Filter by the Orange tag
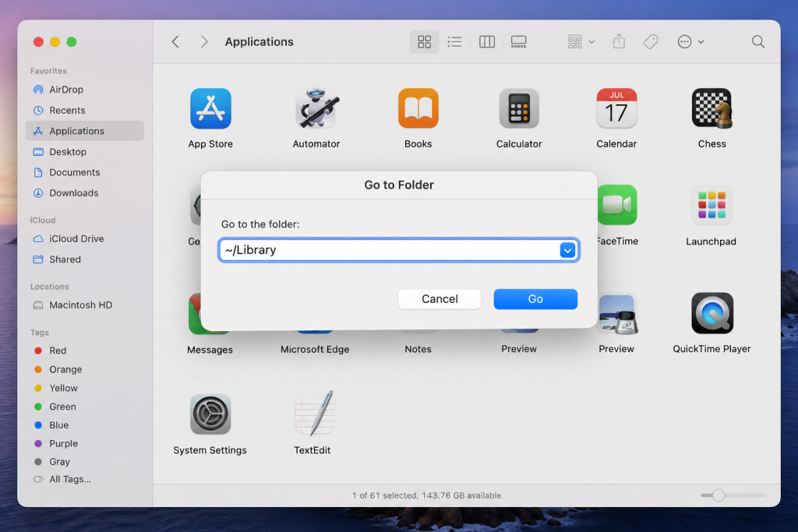 84,369
